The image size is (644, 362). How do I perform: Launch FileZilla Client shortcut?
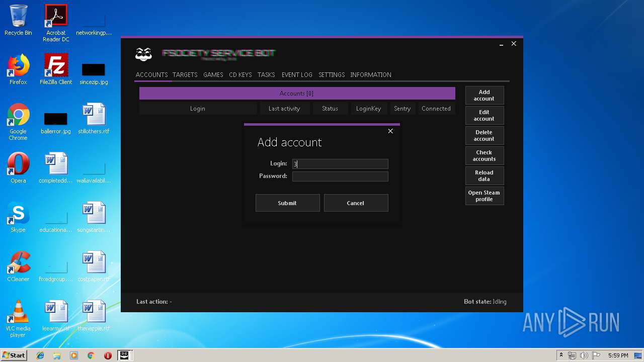click(x=56, y=69)
